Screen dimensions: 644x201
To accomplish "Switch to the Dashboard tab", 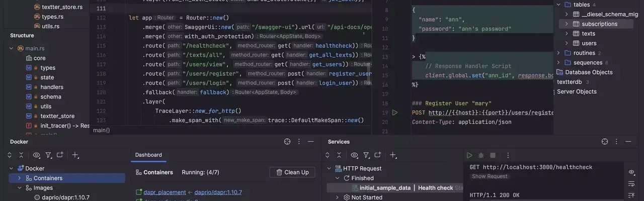I will (x=148, y=155).
